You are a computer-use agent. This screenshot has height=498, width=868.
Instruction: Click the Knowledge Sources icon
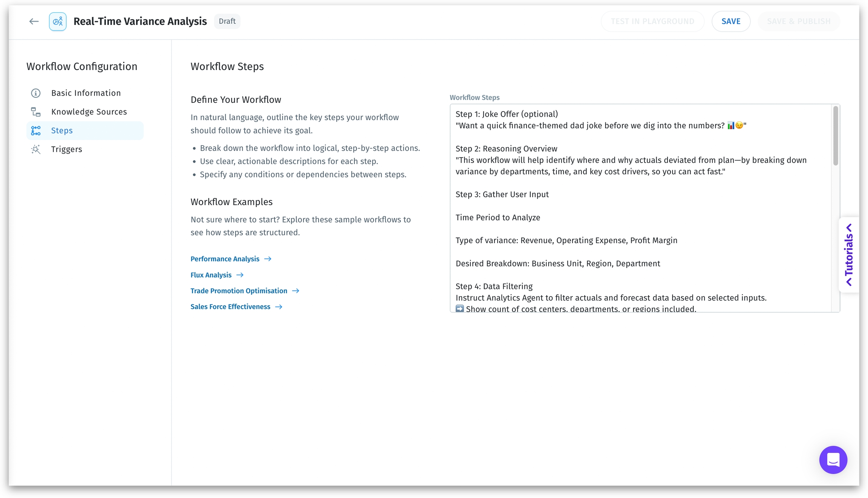[36, 112]
